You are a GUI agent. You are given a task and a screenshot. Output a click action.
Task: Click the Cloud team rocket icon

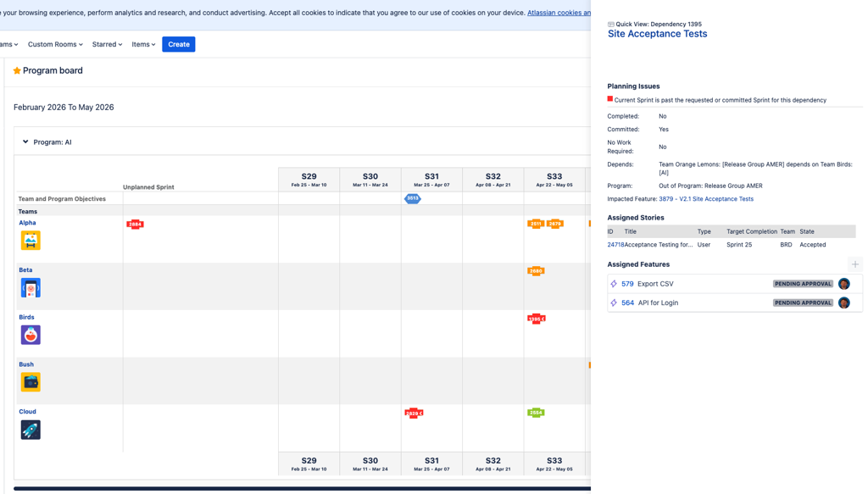click(x=31, y=430)
